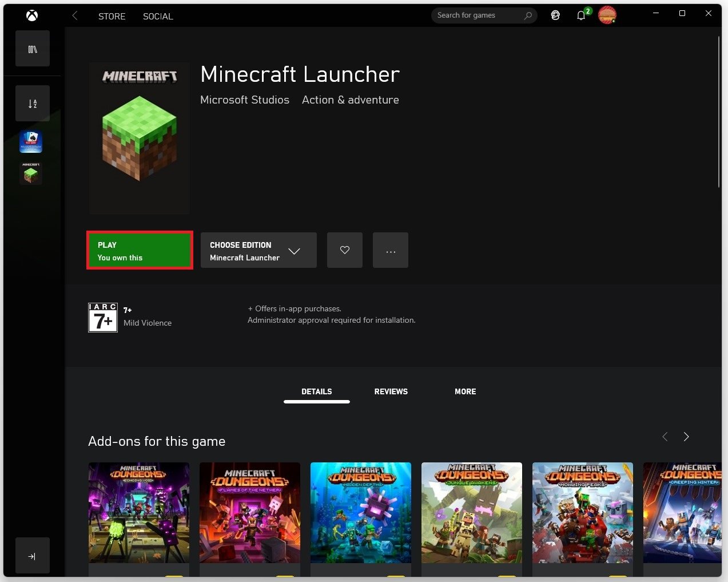Open the SOCIAL tab
Screen dimensions: 728x582
(158, 17)
